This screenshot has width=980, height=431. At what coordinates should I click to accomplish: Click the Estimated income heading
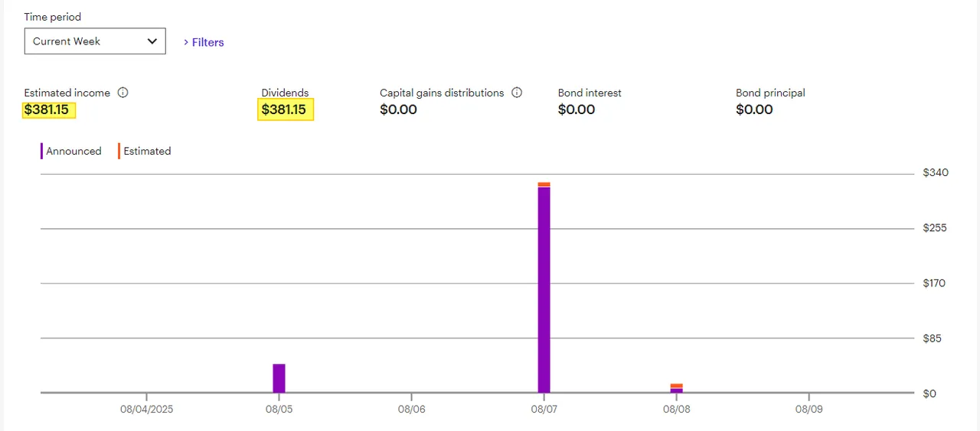coord(67,93)
